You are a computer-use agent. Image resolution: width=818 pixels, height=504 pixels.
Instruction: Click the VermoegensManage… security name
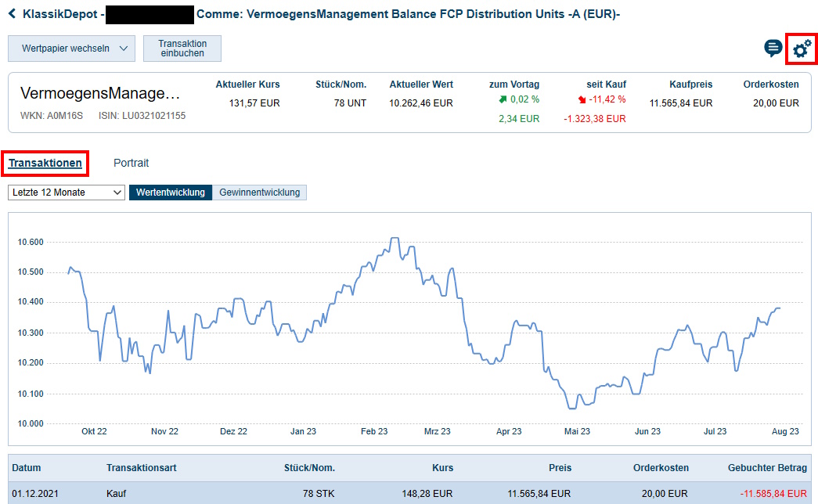pyautogui.click(x=100, y=94)
